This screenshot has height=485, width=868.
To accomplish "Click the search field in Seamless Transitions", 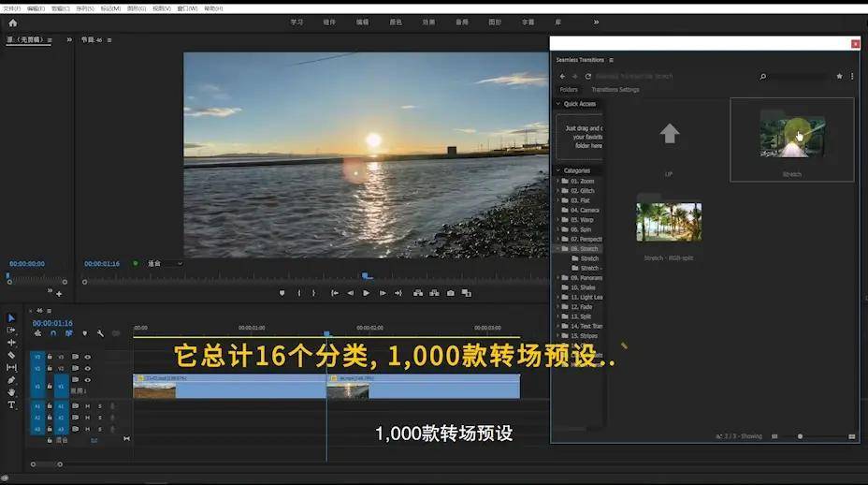I will pos(800,77).
